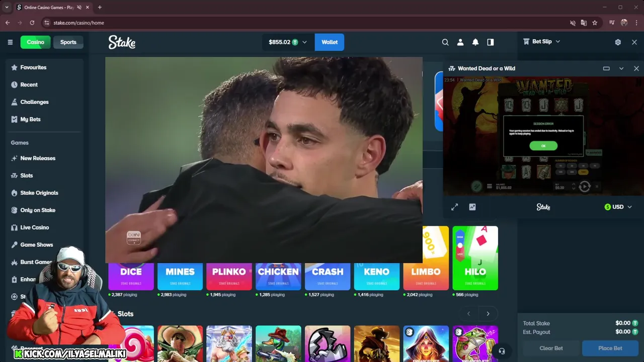
Task: Click the Stake logo in the header
Action: click(x=122, y=42)
